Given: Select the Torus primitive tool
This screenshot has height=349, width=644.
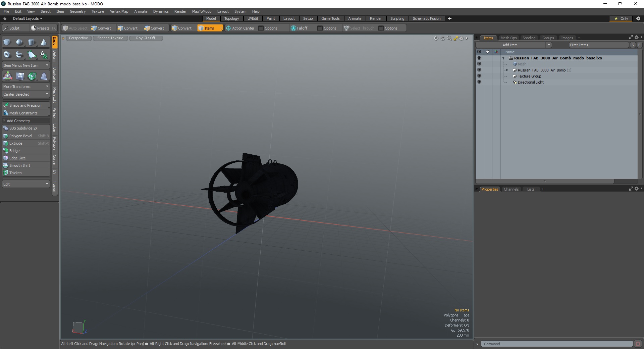Looking at the screenshot, I should (7, 54).
